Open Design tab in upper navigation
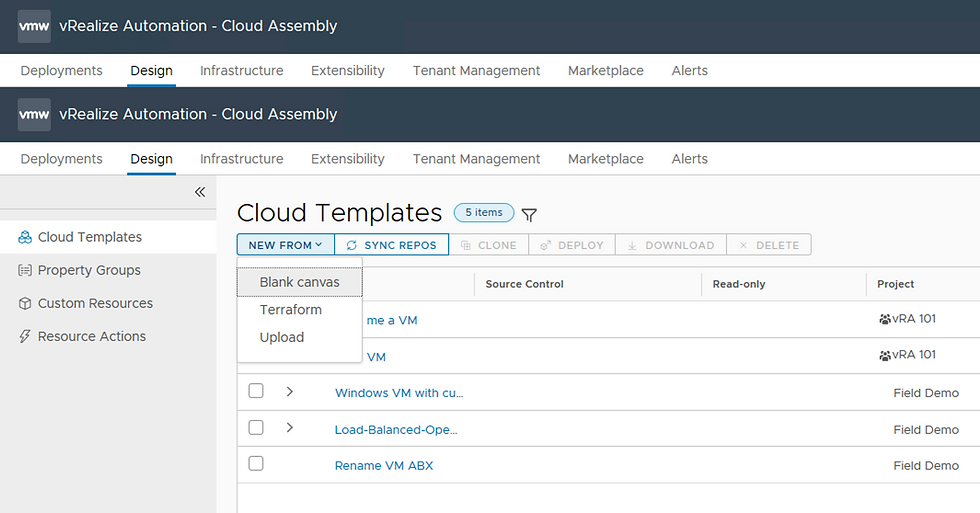 click(151, 71)
